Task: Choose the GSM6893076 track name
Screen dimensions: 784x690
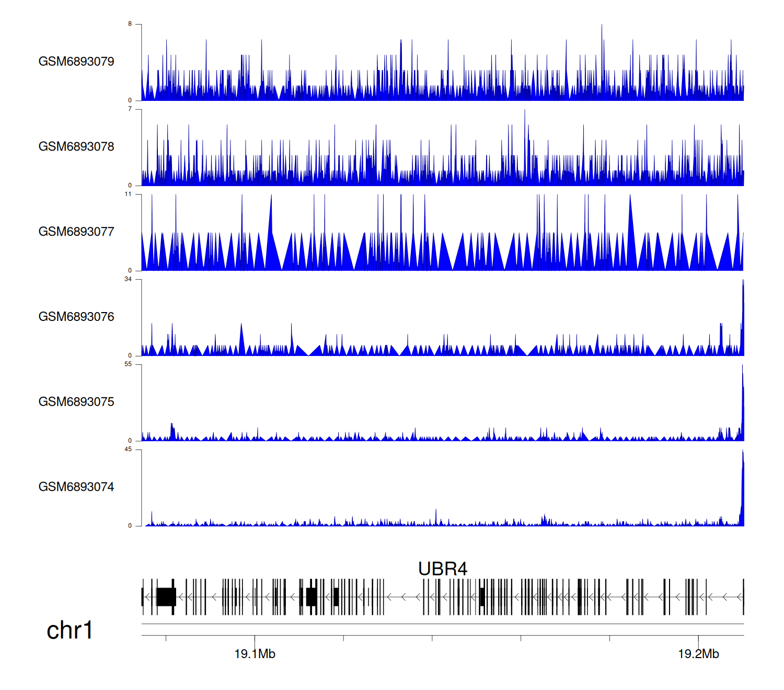Action: pos(76,317)
